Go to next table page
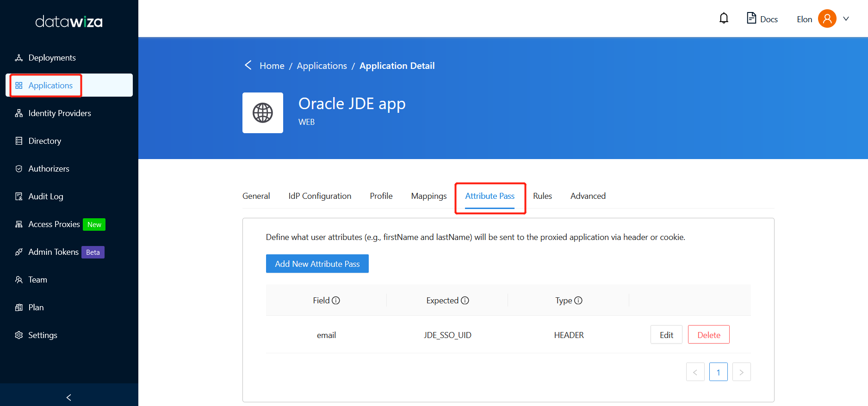The height and width of the screenshot is (406, 868). (x=742, y=372)
